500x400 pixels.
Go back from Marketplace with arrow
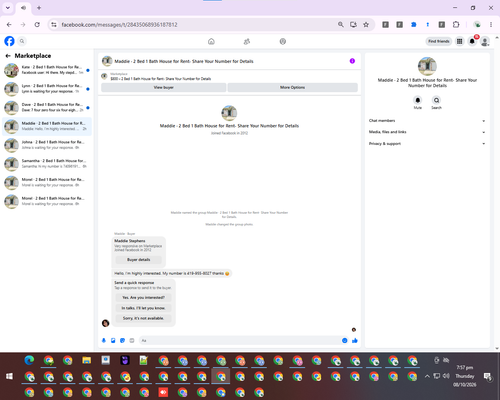pos(8,56)
